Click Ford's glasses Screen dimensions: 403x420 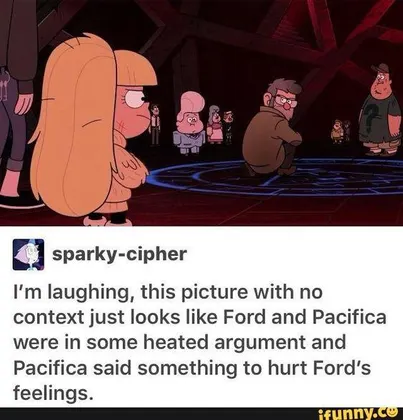(287, 100)
